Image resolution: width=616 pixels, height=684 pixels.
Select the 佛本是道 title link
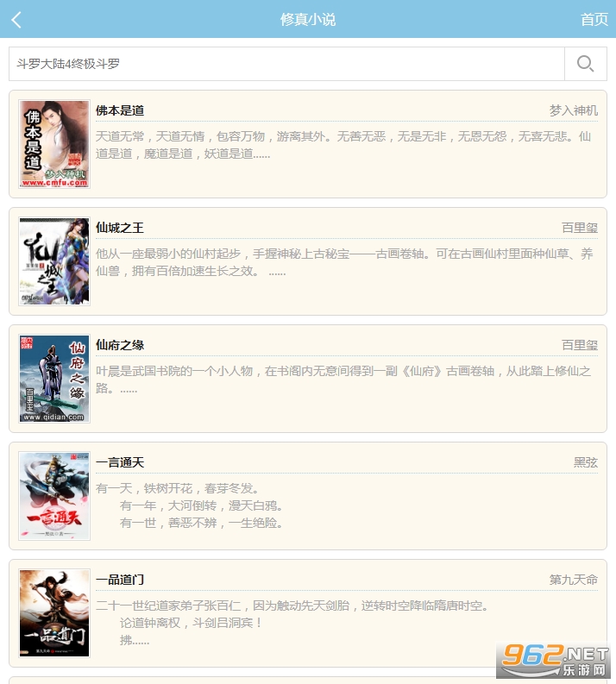[x=120, y=110]
